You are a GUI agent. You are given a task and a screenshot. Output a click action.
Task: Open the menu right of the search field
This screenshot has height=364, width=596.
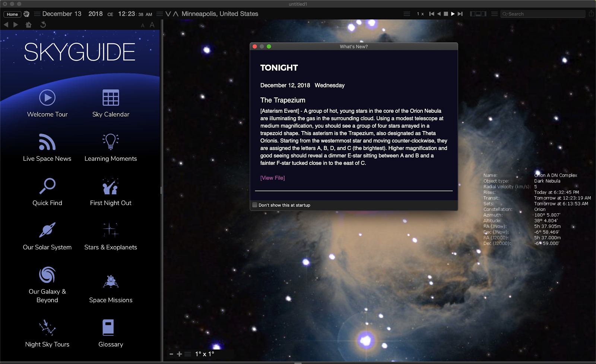click(x=494, y=13)
